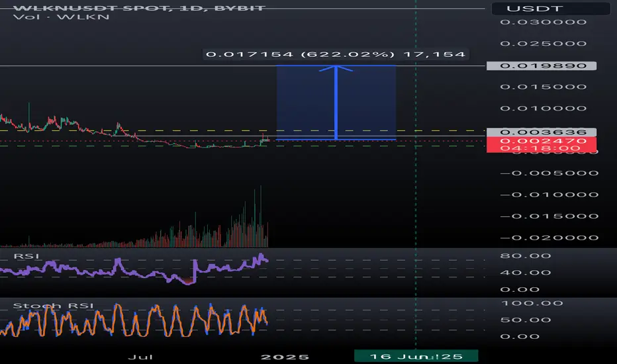The height and width of the screenshot is (364, 617).
Task: Click the 0.003636 price label
Action: point(542,132)
